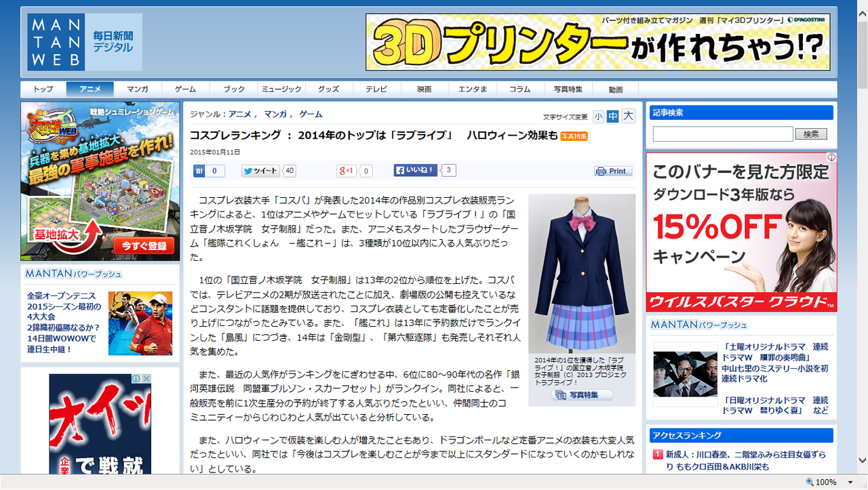Image resolution: width=868 pixels, height=490 pixels.
Task: Like the article with Facebook いいね button
Action: tap(416, 170)
